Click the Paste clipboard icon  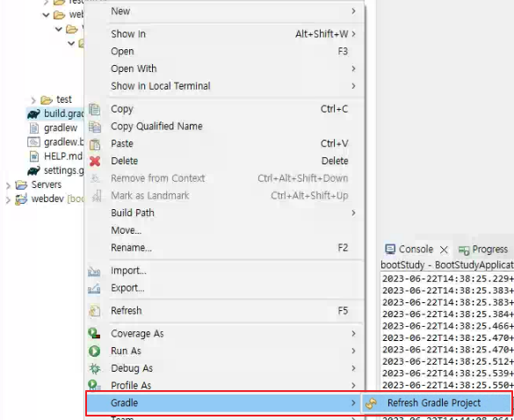95,144
